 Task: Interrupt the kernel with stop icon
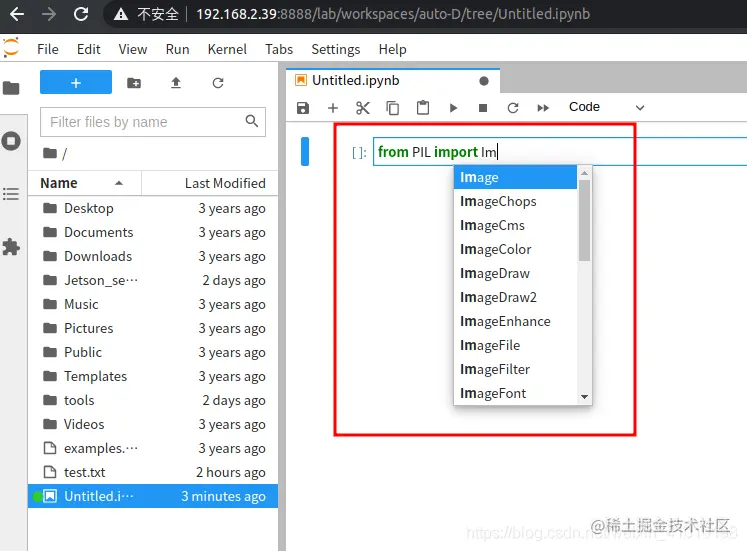point(483,108)
